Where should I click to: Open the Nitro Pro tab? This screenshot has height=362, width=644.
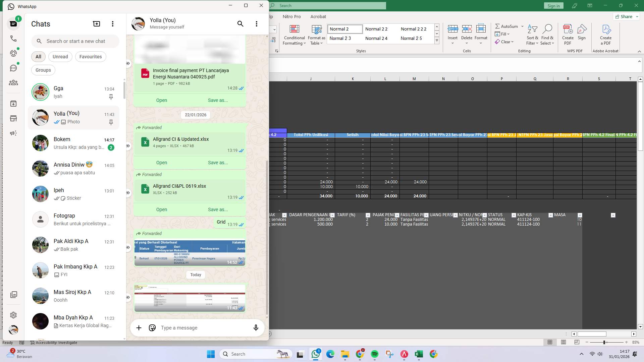pos(291,16)
